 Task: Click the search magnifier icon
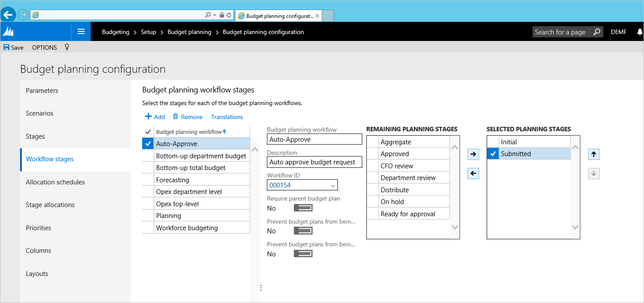596,32
